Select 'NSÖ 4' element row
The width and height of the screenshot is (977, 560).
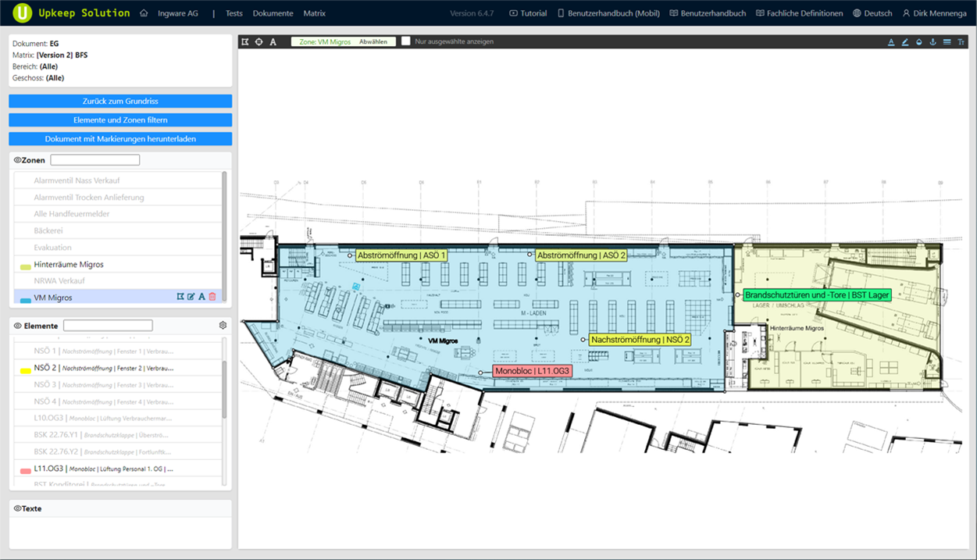click(117, 401)
